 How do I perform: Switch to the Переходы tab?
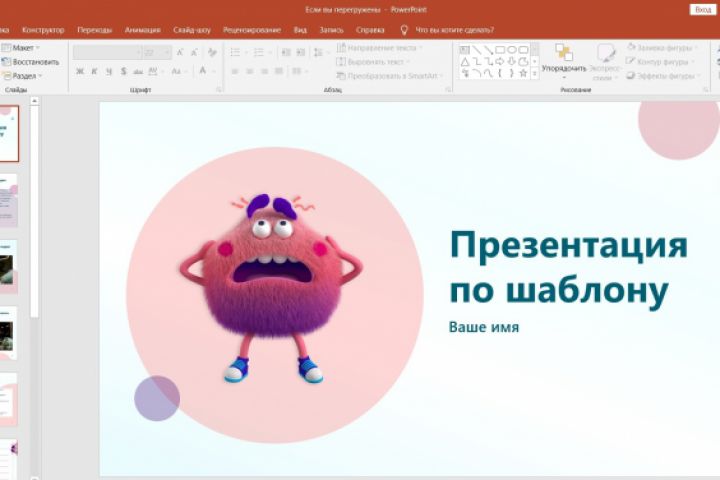tap(95, 30)
